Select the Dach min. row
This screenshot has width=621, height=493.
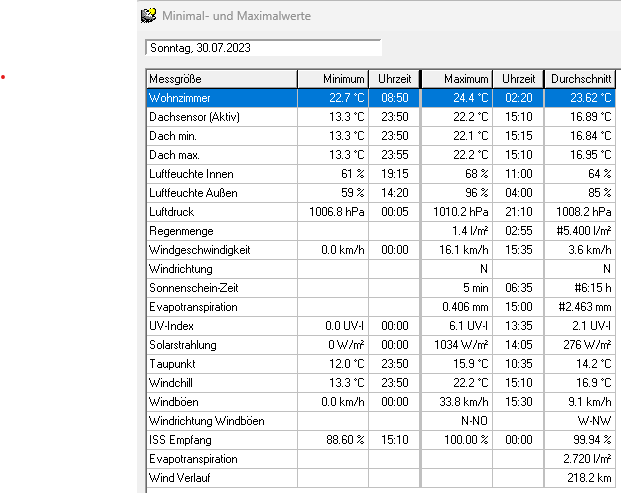tap(221, 136)
